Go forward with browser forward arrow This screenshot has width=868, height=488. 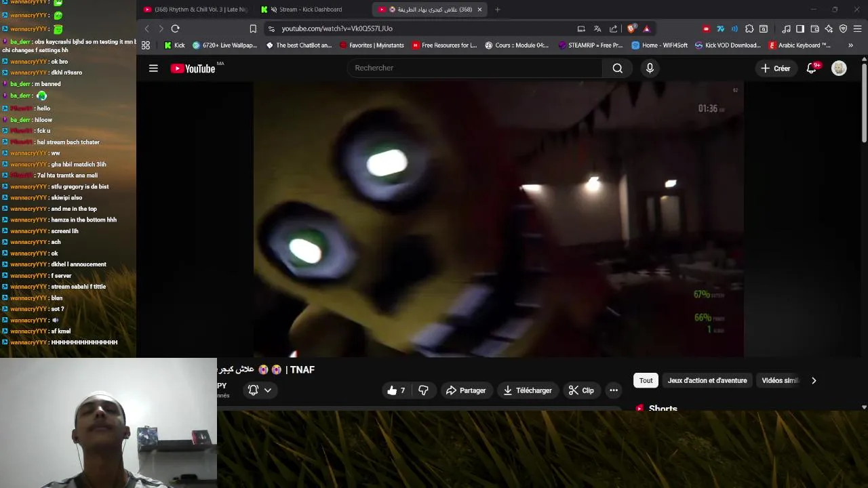pos(161,28)
